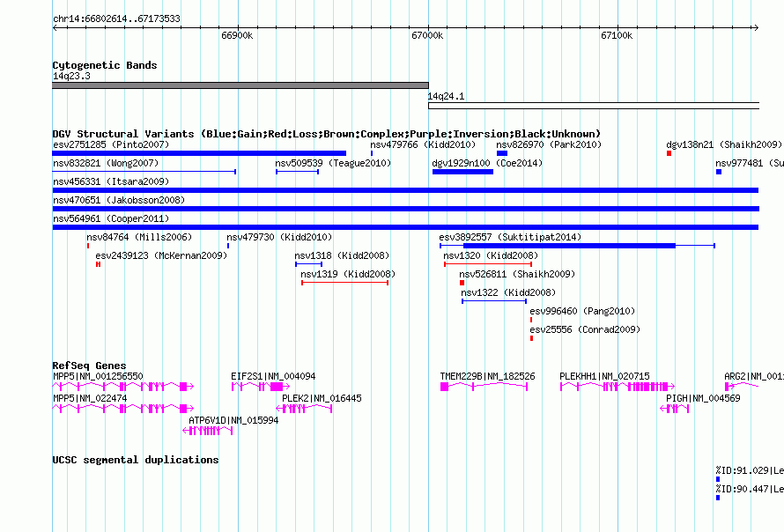Image resolution: width=784 pixels, height=532 pixels.
Task: Select nsv509539 (Teague2010) variant label
Action: [333, 163]
